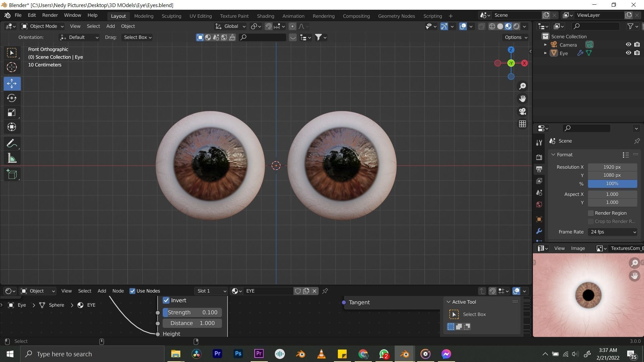
Task: Expand the Eye item in outliner
Action: click(x=545, y=53)
